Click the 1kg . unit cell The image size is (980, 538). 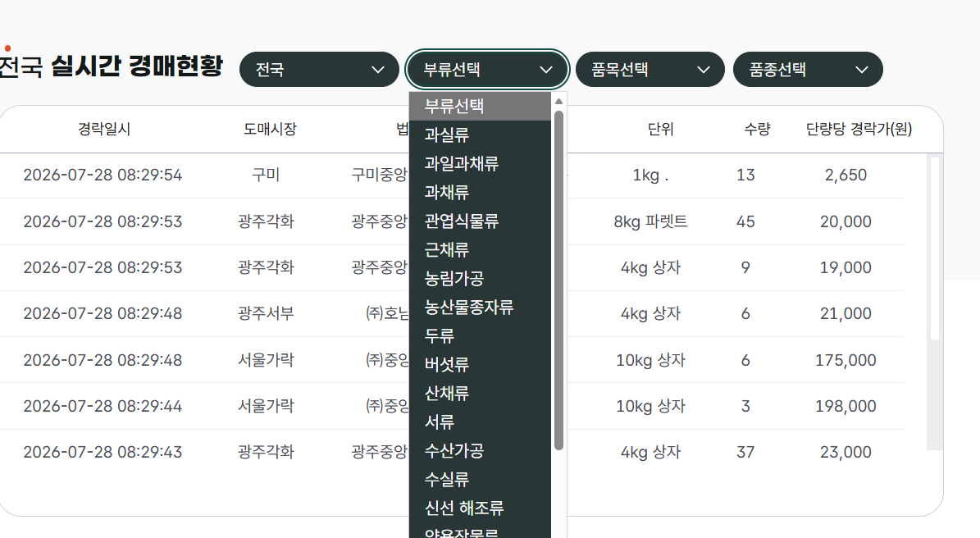650,176
